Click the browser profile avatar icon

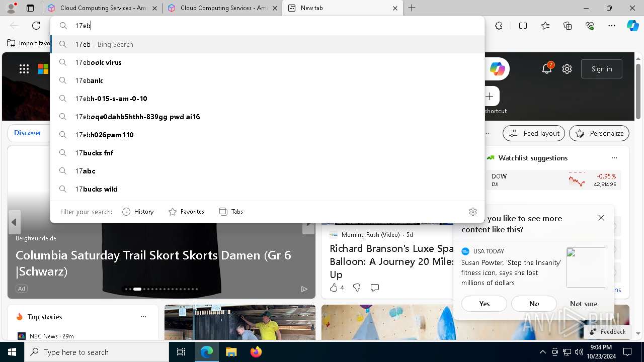(11, 8)
